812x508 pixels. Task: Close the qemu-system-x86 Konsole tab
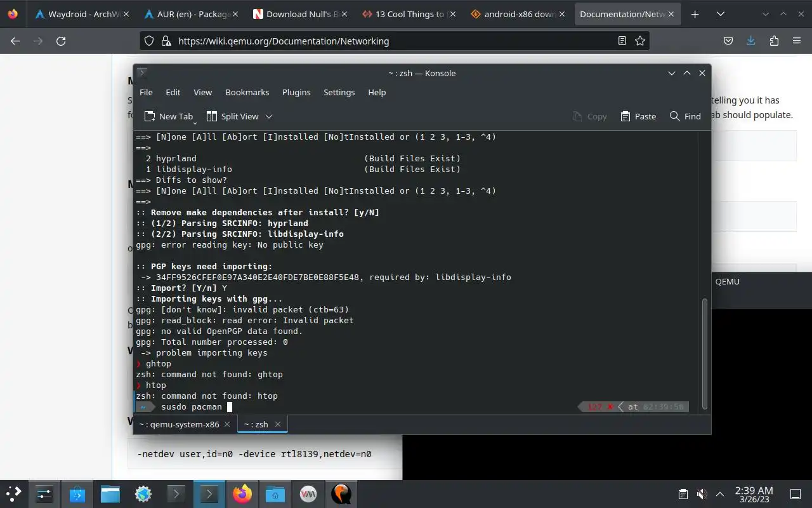[228, 424]
